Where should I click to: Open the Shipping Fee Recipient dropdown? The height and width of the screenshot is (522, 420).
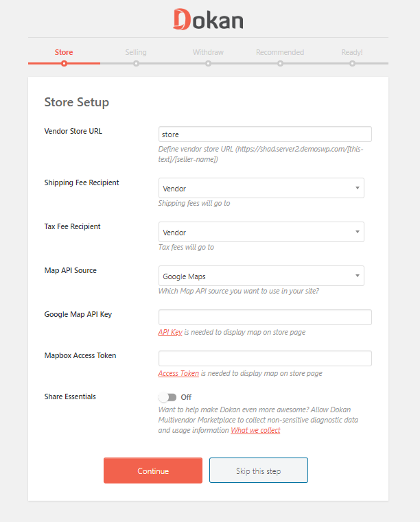261,188
